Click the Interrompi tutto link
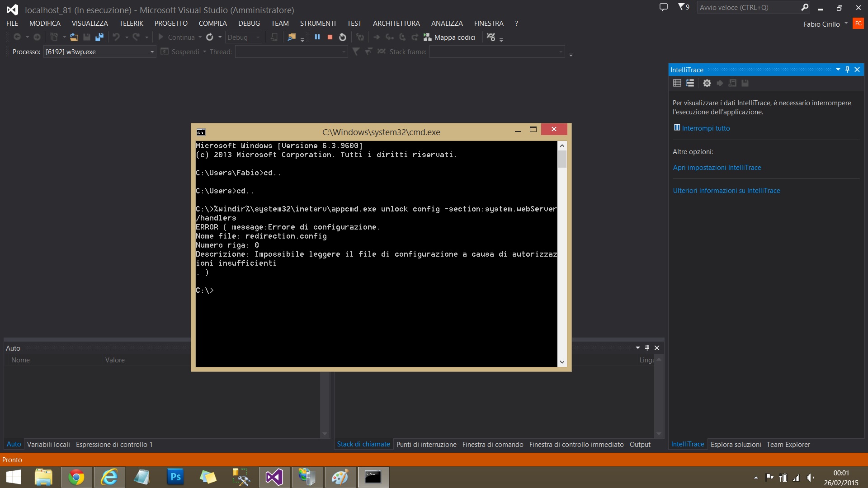Viewport: 868px width, 488px height. coord(706,128)
